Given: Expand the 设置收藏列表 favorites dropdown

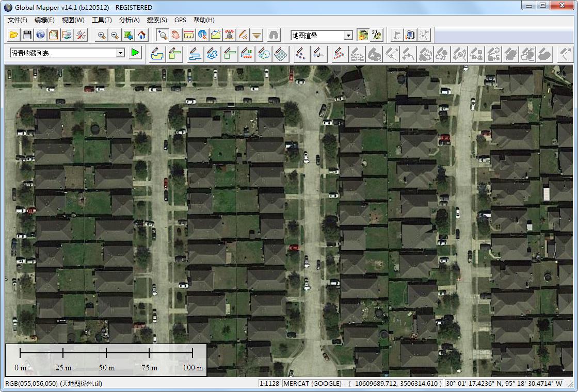Looking at the screenshot, I should tap(120, 53).
